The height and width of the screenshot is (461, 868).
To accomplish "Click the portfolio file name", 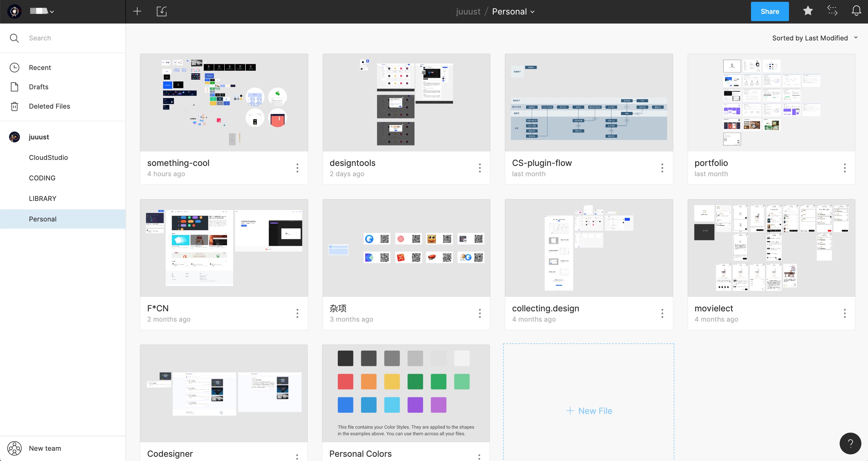I will point(711,163).
